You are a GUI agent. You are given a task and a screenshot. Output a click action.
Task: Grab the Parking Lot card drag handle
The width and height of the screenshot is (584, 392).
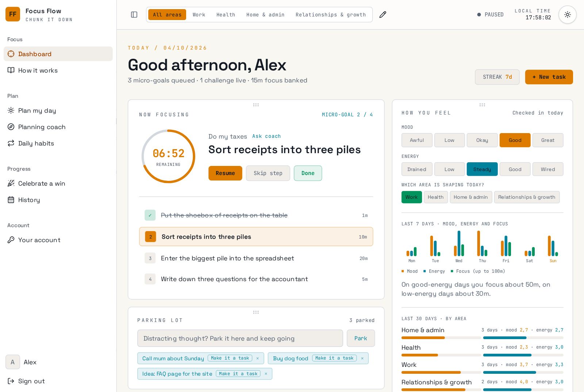256,312
